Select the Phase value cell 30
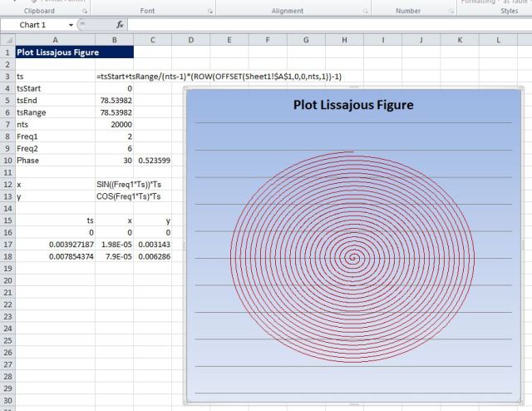The image size is (532, 411). (x=115, y=160)
